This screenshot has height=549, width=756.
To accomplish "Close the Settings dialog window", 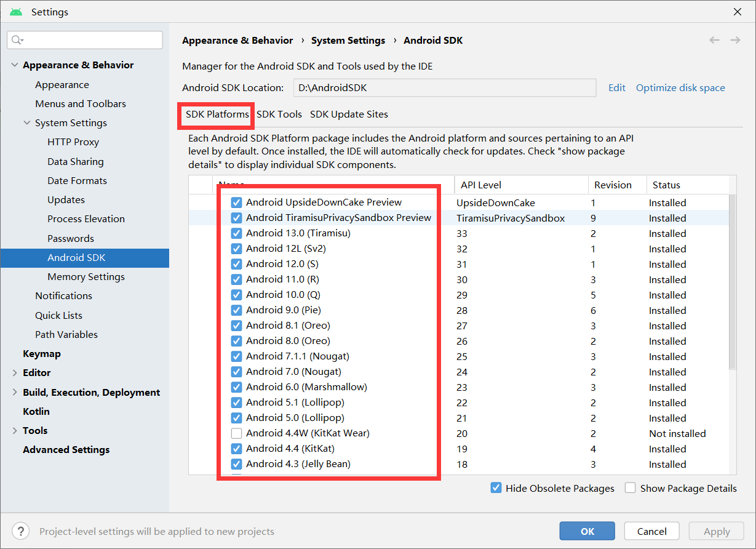I will (x=738, y=12).
